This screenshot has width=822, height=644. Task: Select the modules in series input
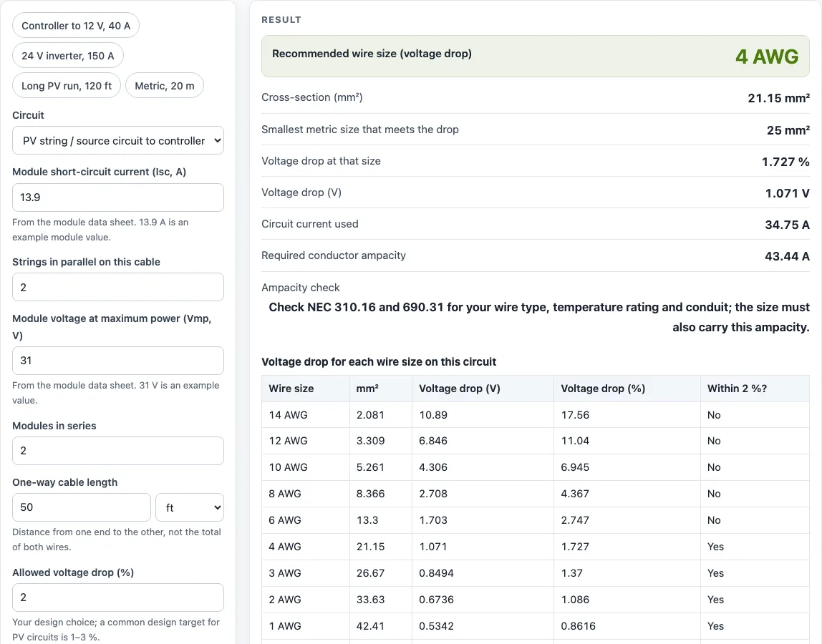click(118, 451)
